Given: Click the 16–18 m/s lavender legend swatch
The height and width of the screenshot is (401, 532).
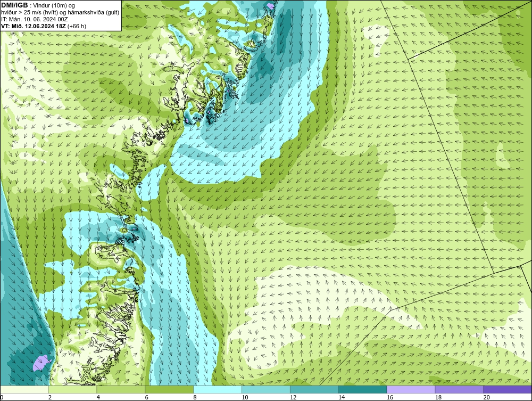Looking at the screenshot, I should tap(411, 389).
